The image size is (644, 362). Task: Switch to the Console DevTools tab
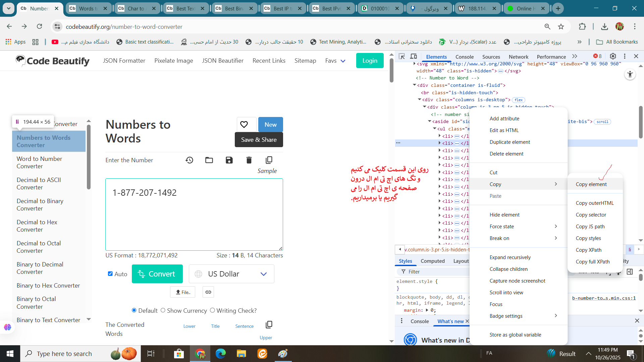[464, 57]
